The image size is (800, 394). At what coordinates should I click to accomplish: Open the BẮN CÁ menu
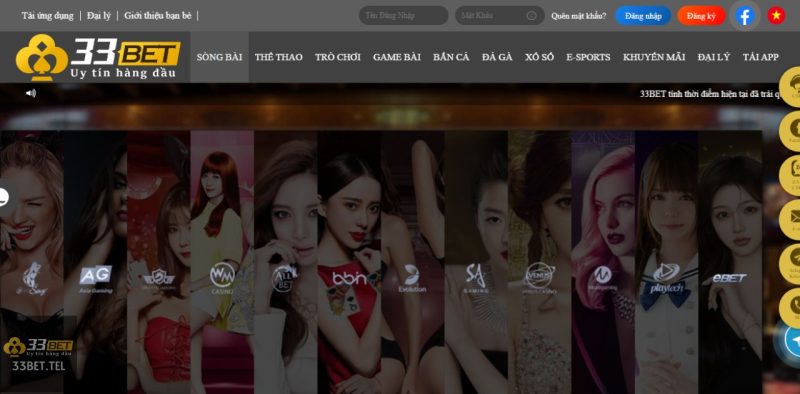tap(451, 57)
